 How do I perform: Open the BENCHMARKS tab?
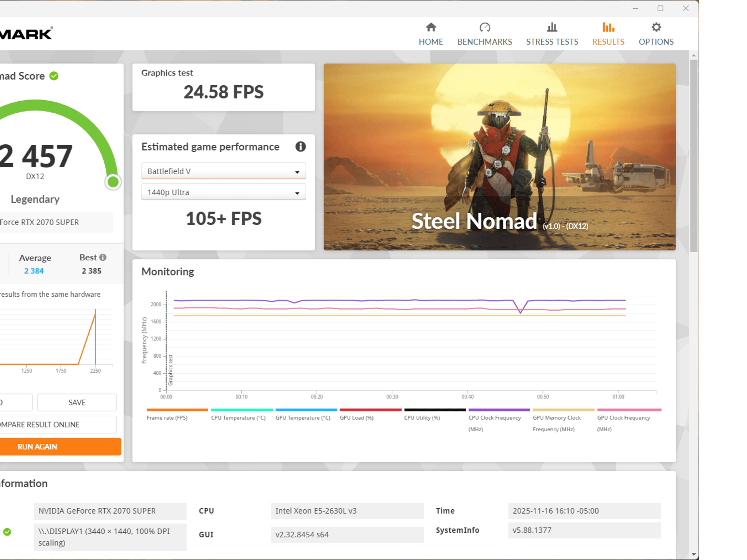tap(484, 34)
